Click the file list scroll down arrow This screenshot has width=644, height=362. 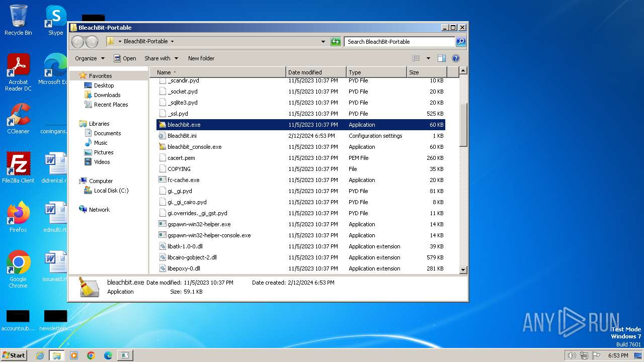(463, 270)
